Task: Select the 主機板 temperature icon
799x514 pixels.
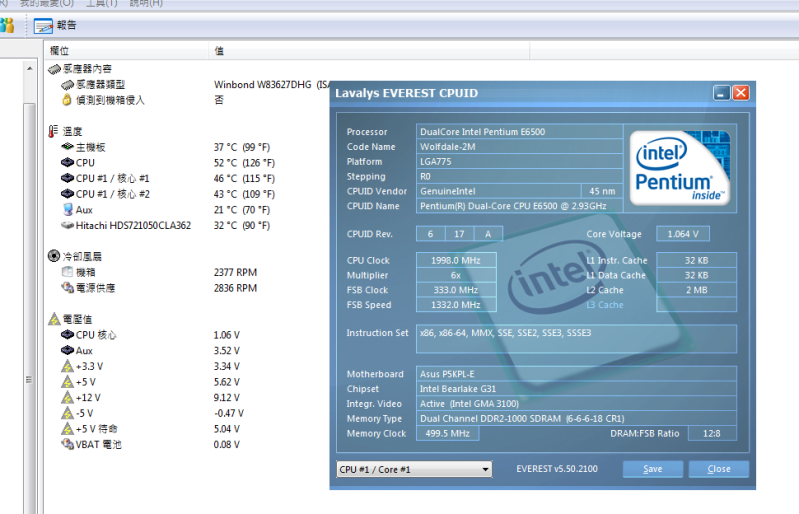Action: [67, 147]
